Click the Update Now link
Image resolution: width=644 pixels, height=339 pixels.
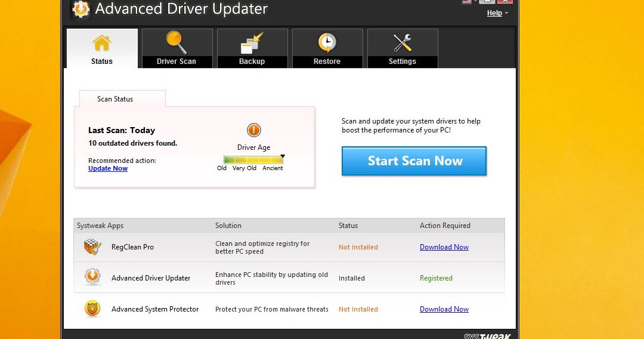point(108,168)
